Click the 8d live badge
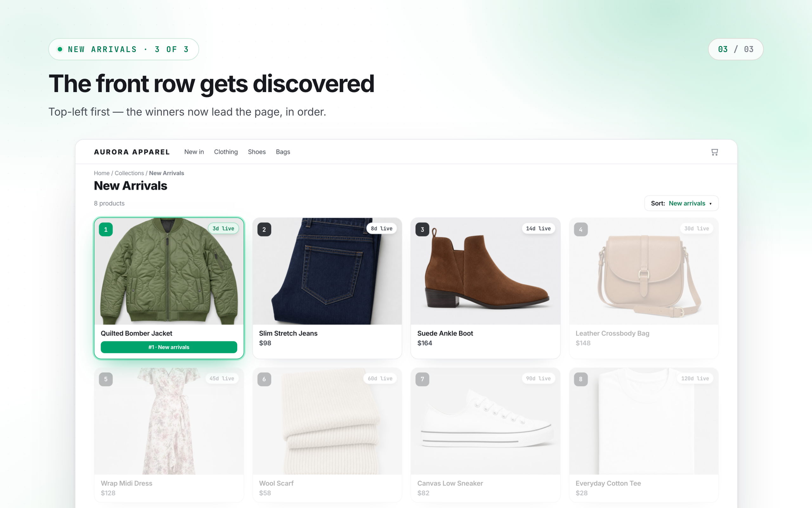The height and width of the screenshot is (508, 812). pos(382,229)
